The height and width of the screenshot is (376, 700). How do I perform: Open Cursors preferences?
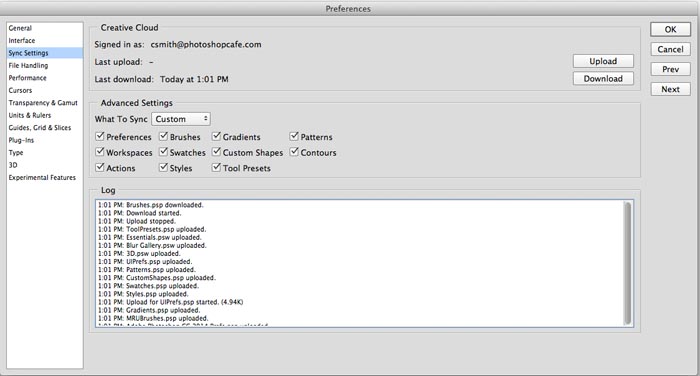pos(45,91)
